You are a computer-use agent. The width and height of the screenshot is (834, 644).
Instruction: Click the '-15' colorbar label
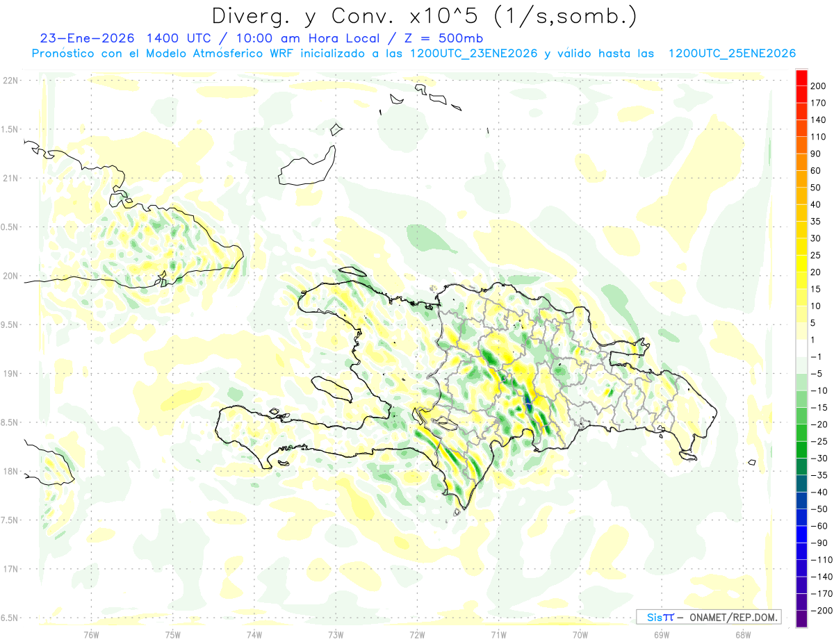[x=820, y=407]
